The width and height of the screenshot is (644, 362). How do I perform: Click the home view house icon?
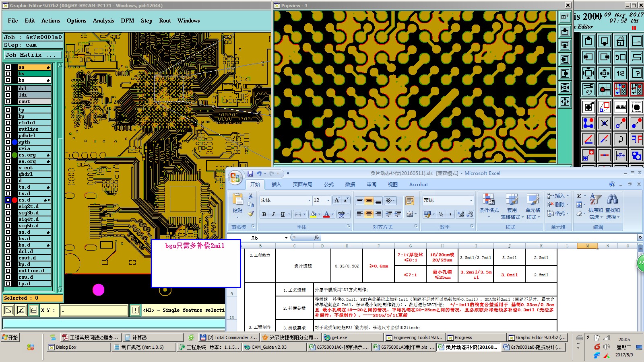[620, 41]
